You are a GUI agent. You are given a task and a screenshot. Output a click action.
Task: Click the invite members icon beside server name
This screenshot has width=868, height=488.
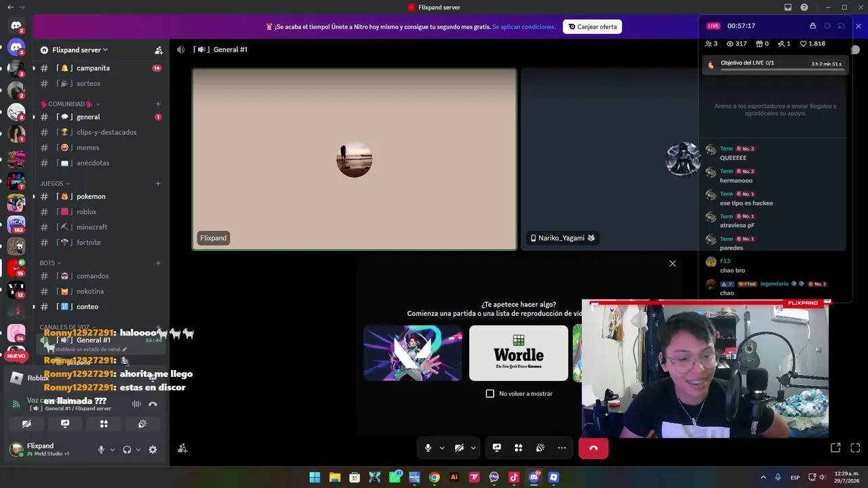tap(159, 50)
